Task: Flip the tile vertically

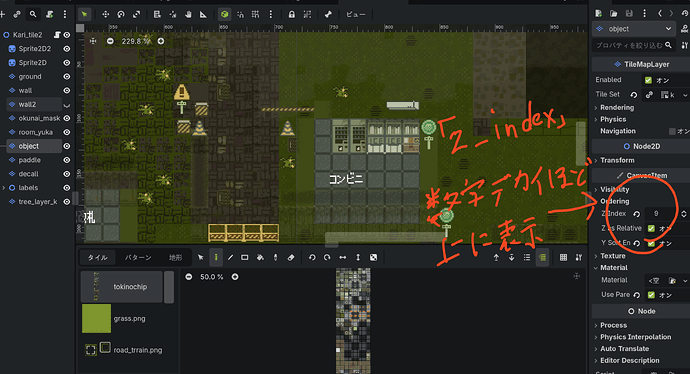Action: pos(358,257)
